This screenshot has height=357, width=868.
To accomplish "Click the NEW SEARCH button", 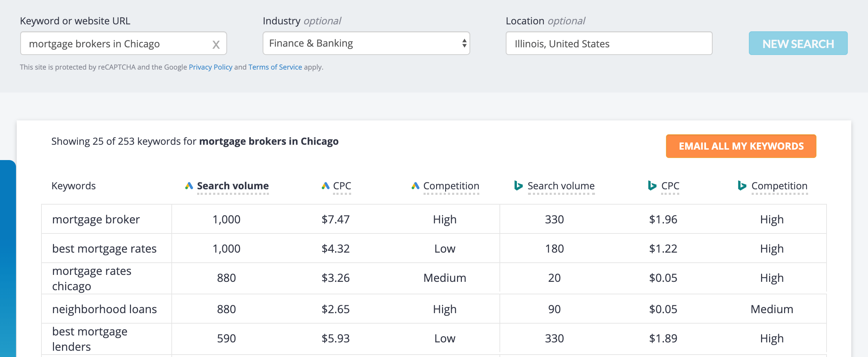I will pyautogui.click(x=798, y=43).
